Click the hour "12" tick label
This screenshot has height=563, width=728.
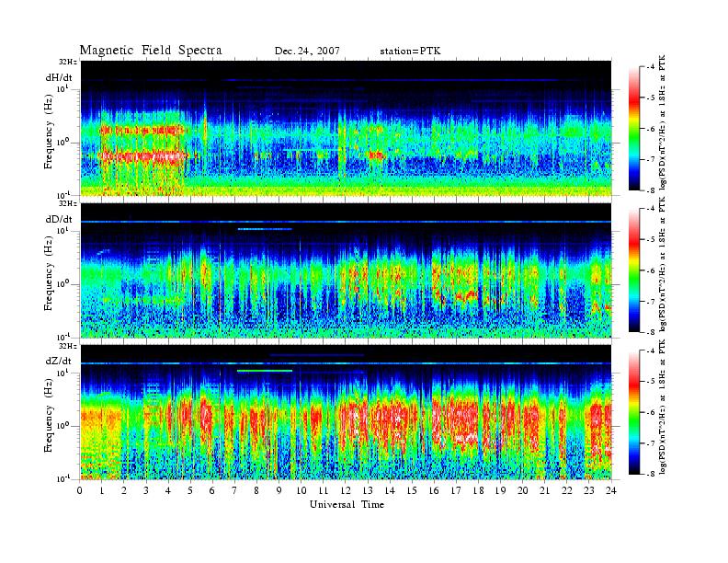point(346,490)
